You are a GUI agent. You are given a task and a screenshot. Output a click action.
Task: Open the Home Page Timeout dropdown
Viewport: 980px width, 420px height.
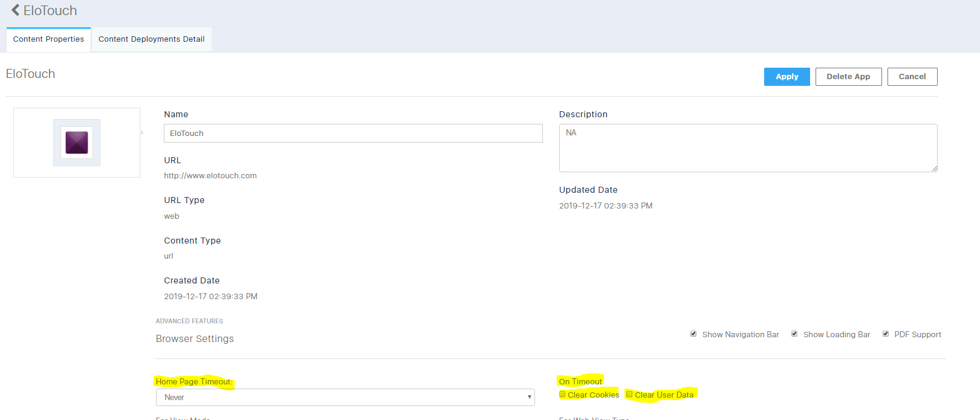point(345,397)
